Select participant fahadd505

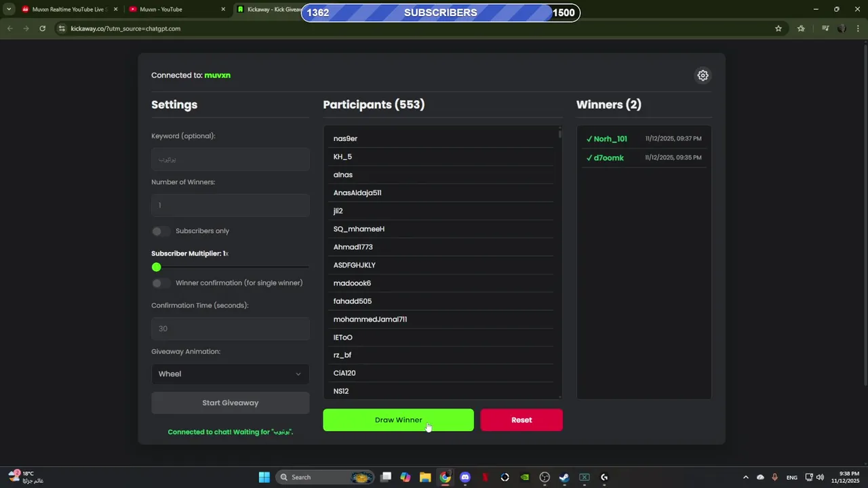[442, 301]
